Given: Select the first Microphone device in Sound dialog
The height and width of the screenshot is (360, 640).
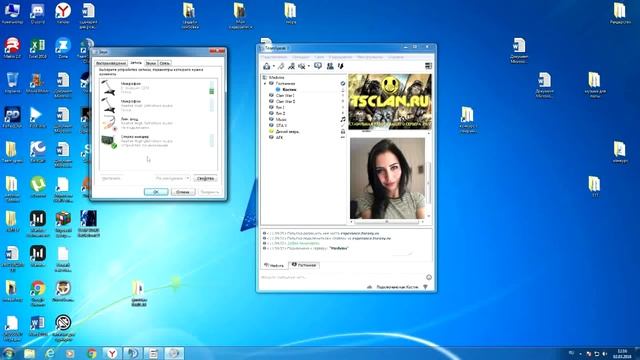Looking at the screenshot, I should (158, 88).
